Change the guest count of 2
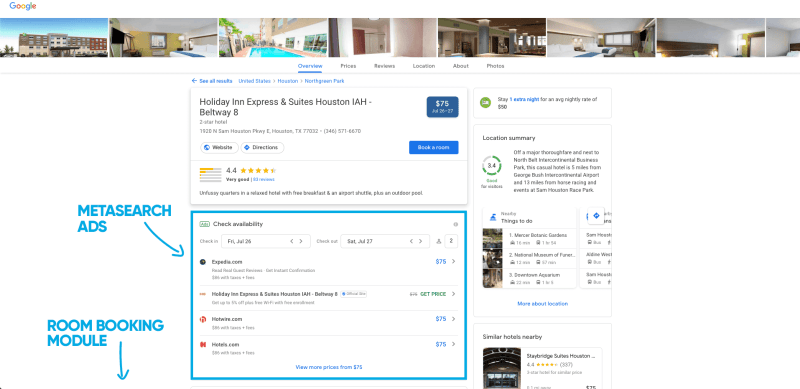Viewport: 800px width, 389px height. tap(451, 241)
